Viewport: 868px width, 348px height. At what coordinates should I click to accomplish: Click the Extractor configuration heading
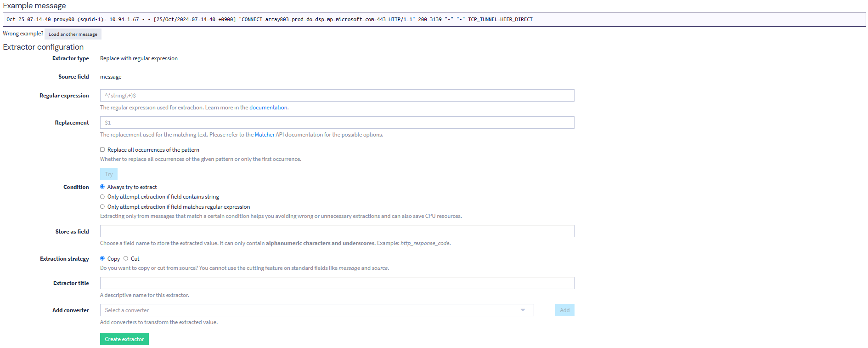(x=43, y=47)
